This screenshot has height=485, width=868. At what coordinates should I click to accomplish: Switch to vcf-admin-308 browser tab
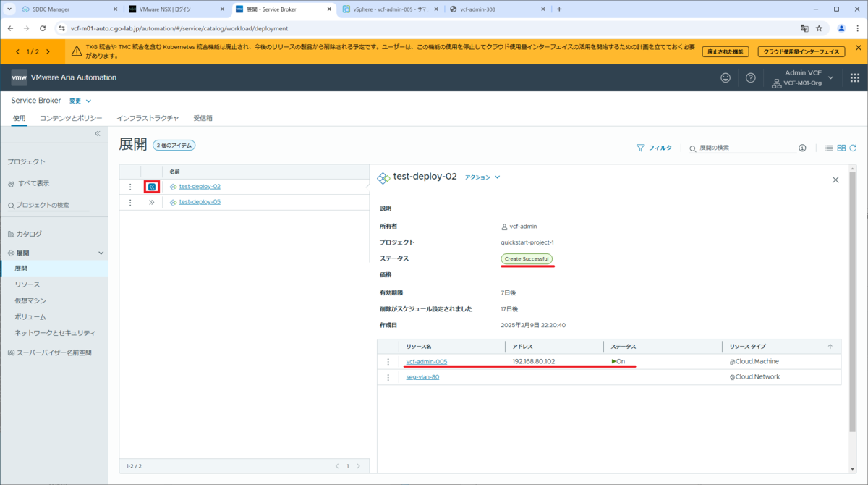(x=496, y=9)
